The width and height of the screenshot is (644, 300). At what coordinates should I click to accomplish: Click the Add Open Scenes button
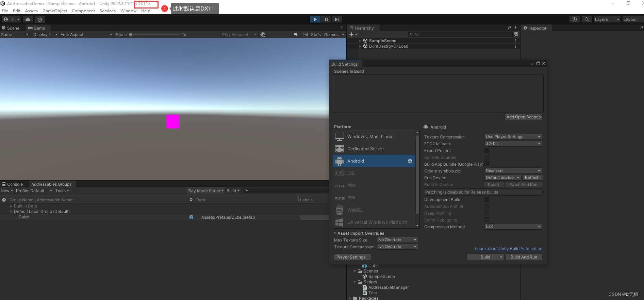pos(523,117)
